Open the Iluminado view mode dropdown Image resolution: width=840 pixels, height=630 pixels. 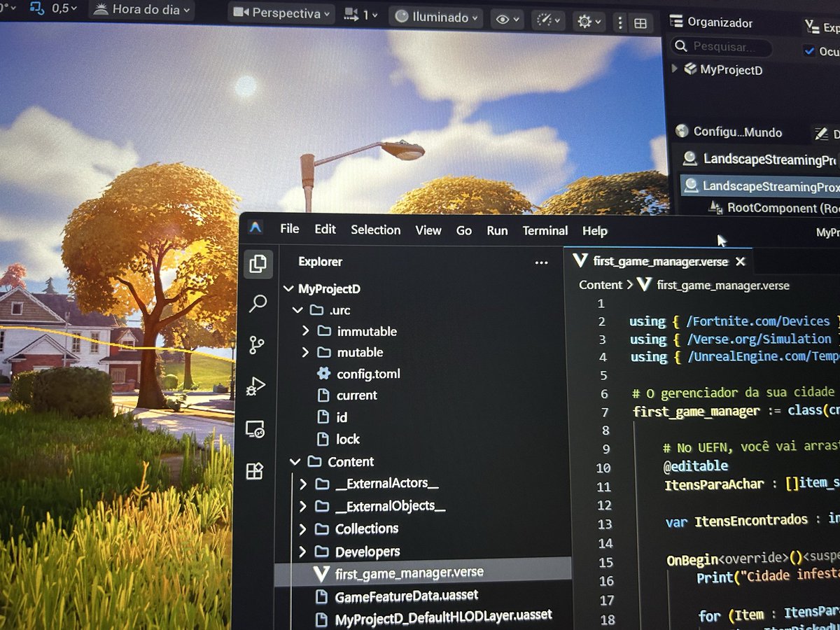436,17
